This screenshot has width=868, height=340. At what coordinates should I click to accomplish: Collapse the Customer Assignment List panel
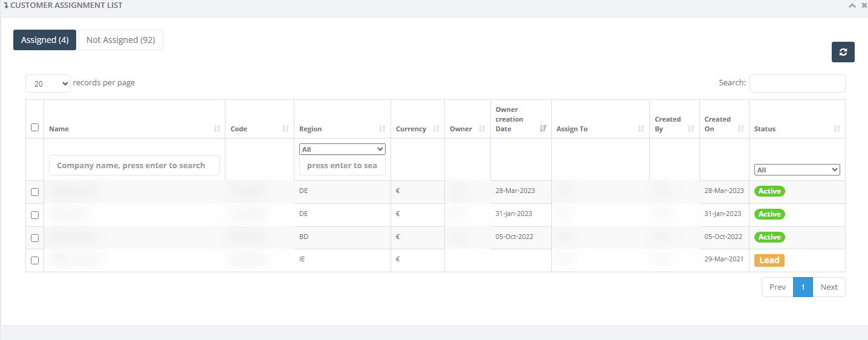click(x=852, y=5)
